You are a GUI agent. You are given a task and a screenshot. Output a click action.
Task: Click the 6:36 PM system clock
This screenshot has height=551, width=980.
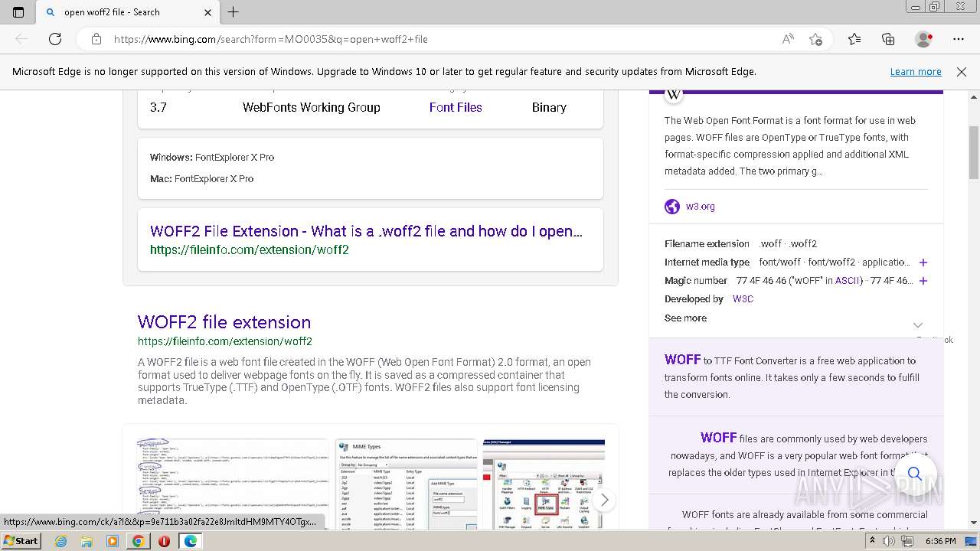pos(940,541)
